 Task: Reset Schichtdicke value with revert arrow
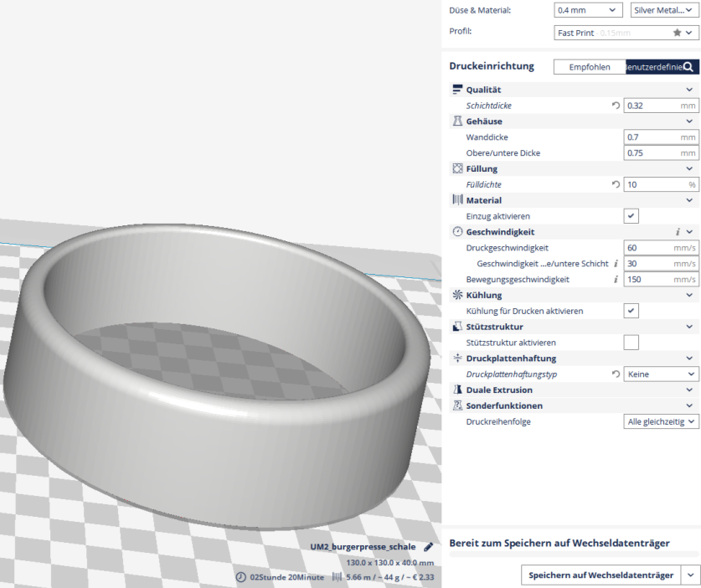click(616, 106)
